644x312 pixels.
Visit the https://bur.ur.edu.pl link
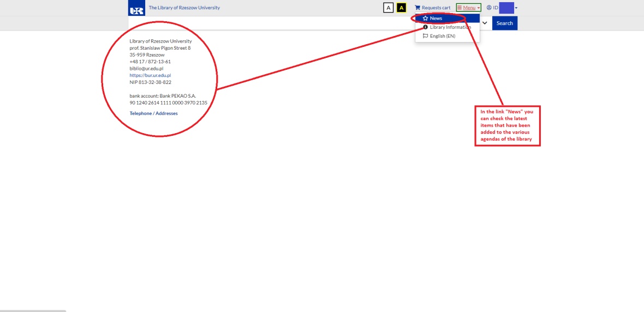click(150, 75)
